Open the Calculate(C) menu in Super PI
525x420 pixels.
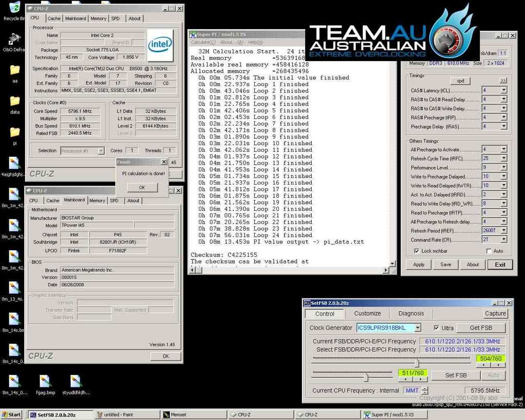pos(203,42)
